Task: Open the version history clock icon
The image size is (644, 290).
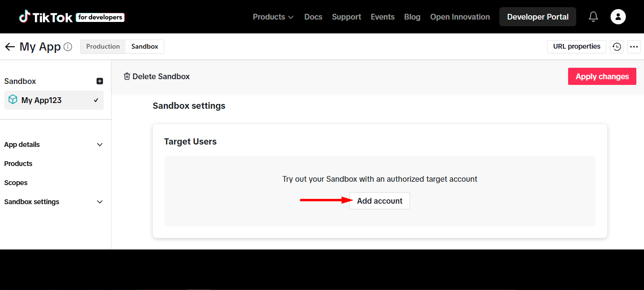Action: coord(616,46)
